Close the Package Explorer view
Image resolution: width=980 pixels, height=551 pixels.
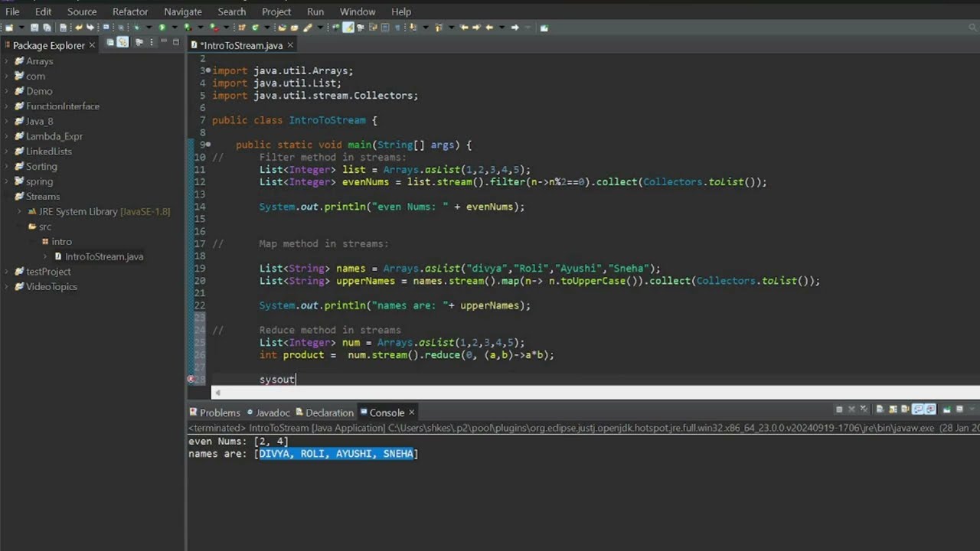(92, 45)
